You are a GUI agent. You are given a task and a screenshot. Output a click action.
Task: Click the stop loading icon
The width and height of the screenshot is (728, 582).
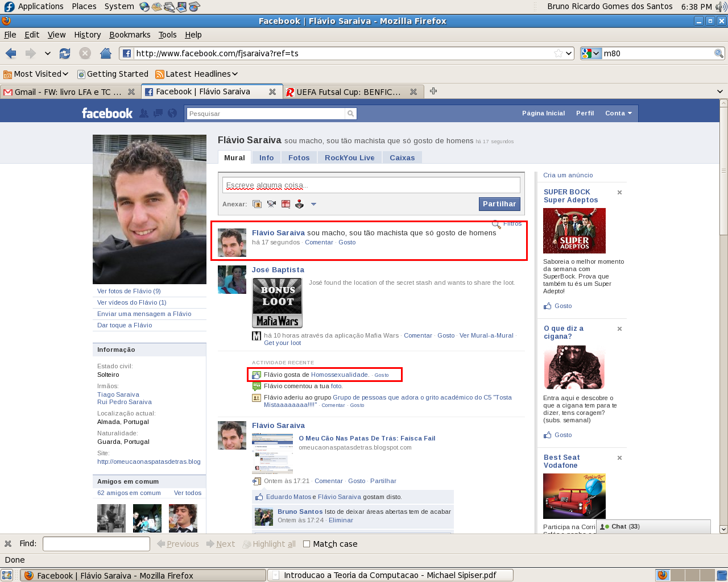[85, 53]
